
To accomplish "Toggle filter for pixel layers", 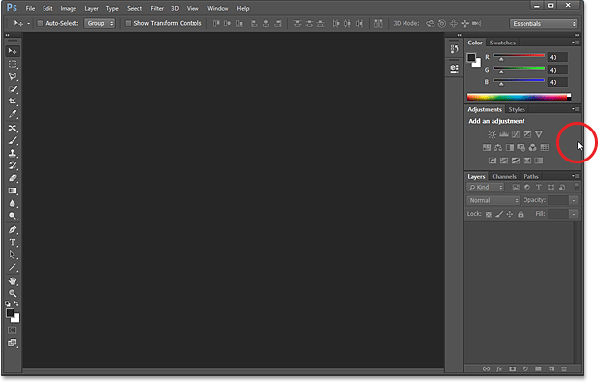I will click(516, 187).
